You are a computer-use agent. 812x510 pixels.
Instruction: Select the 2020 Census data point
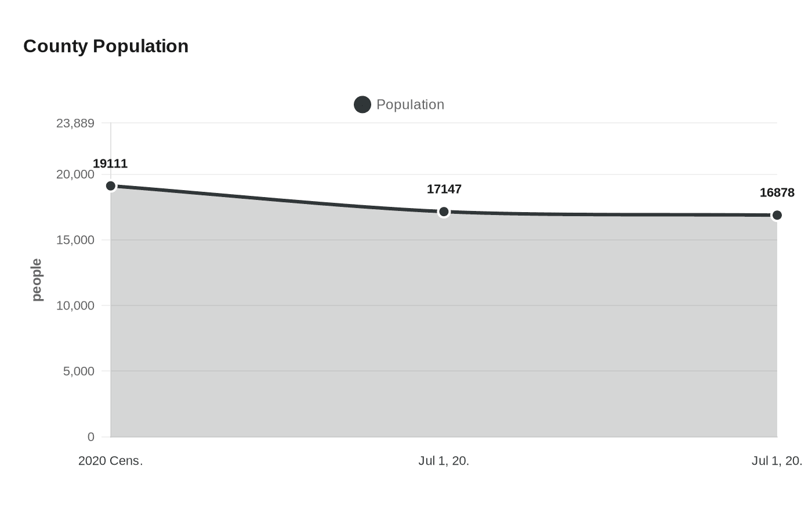click(x=111, y=186)
